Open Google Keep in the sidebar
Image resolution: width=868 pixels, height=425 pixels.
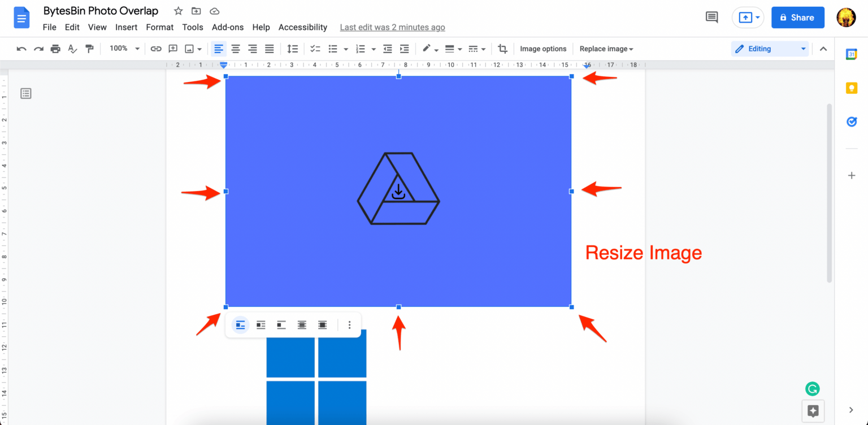pyautogui.click(x=852, y=88)
